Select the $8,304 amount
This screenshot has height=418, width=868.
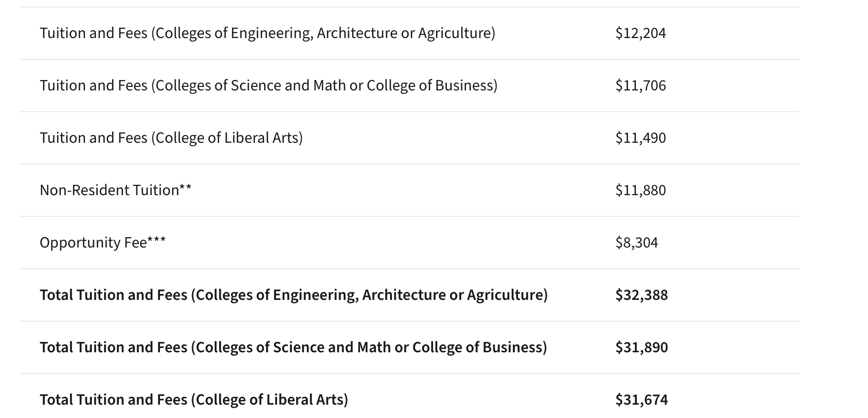636,243
